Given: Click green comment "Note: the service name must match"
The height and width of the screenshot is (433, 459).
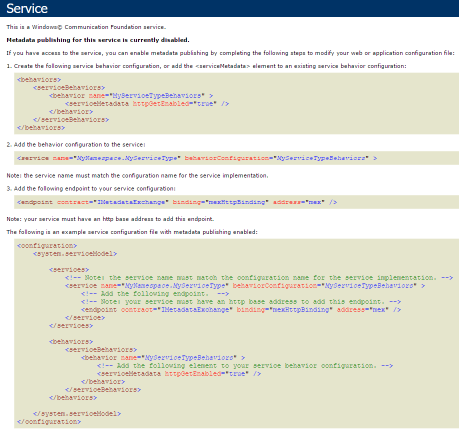Looking at the screenshot, I should [x=259, y=278].
